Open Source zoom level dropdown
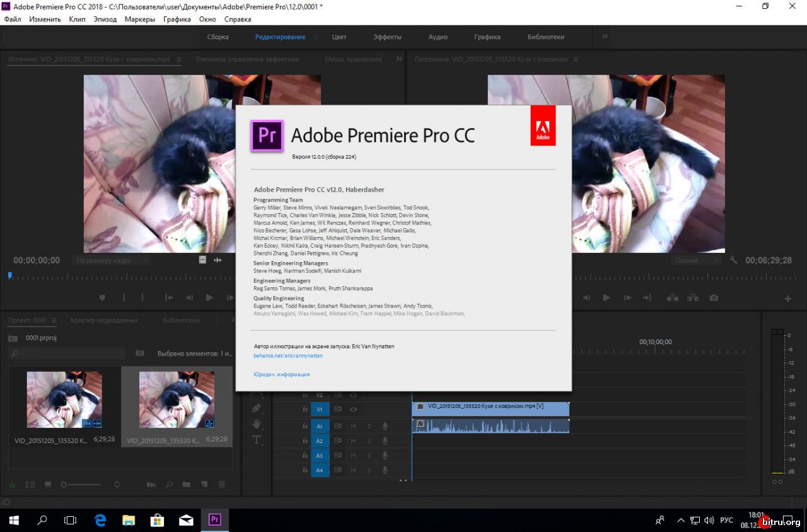807x532 pixels. pos(111,260)
